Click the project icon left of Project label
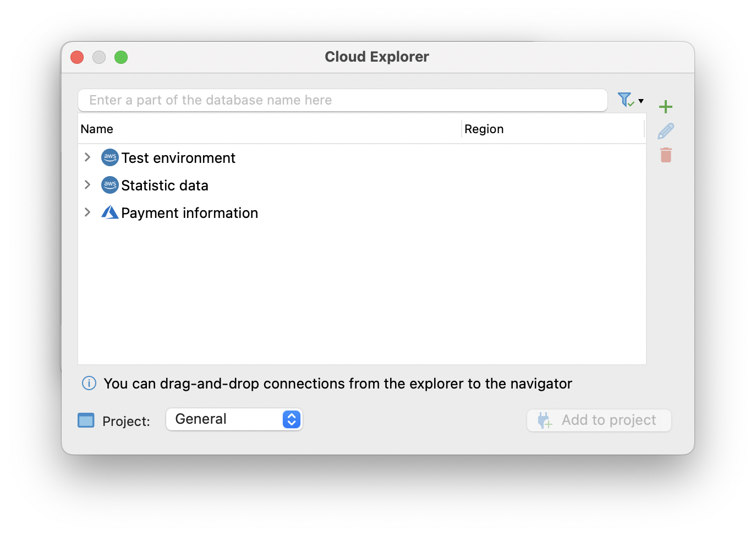 tap(86, 420)
